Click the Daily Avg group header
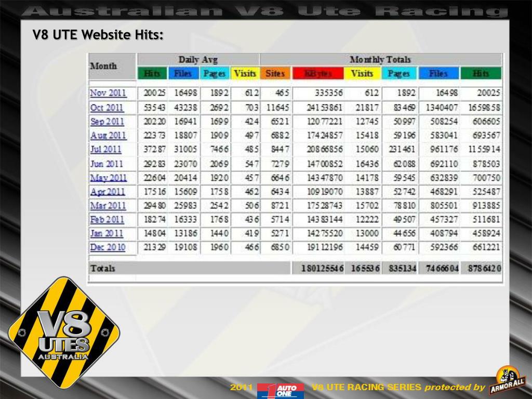 (x=198, y=60)
